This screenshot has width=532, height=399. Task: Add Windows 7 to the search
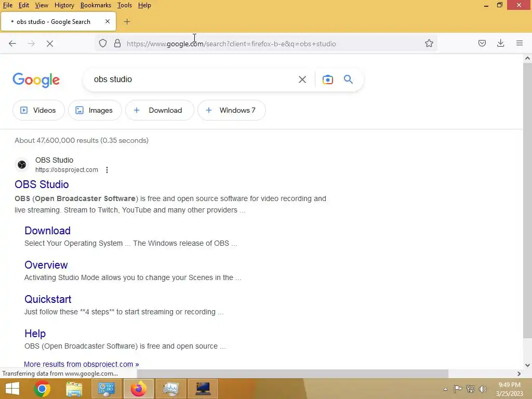point(231,110)
